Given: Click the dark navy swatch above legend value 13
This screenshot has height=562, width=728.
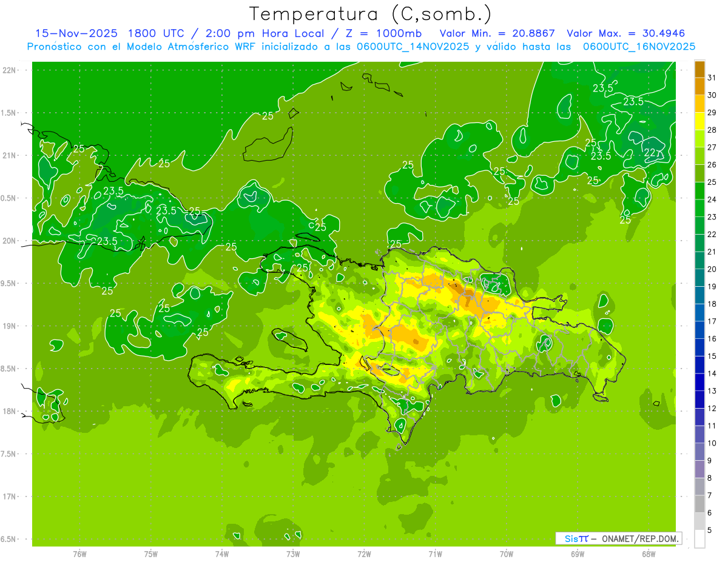Looking at the screenshot, I should click(x=699, y=382).
